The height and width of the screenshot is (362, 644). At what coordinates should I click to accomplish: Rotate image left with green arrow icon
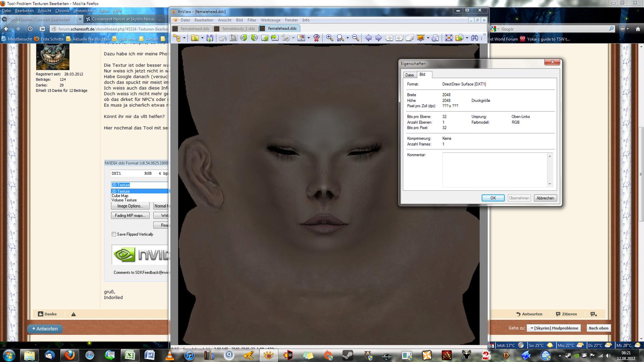[x=244, y=38]
